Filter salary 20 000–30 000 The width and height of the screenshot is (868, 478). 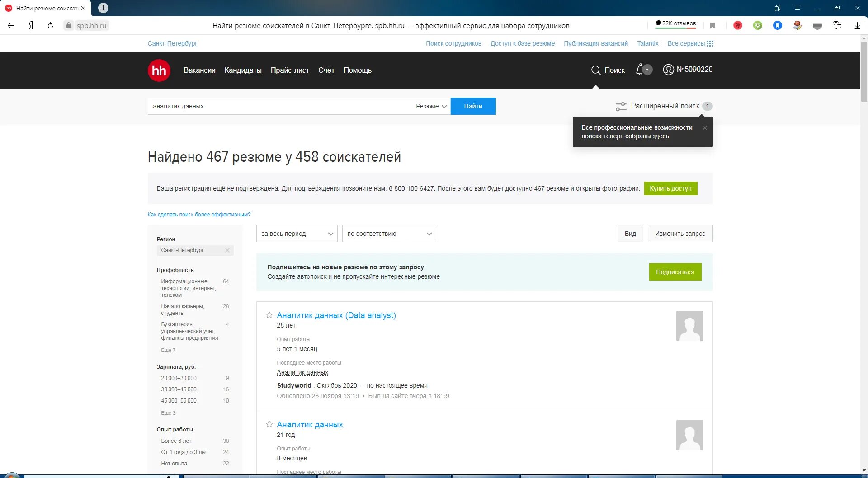pyautogui.click(x=179, y=378)
